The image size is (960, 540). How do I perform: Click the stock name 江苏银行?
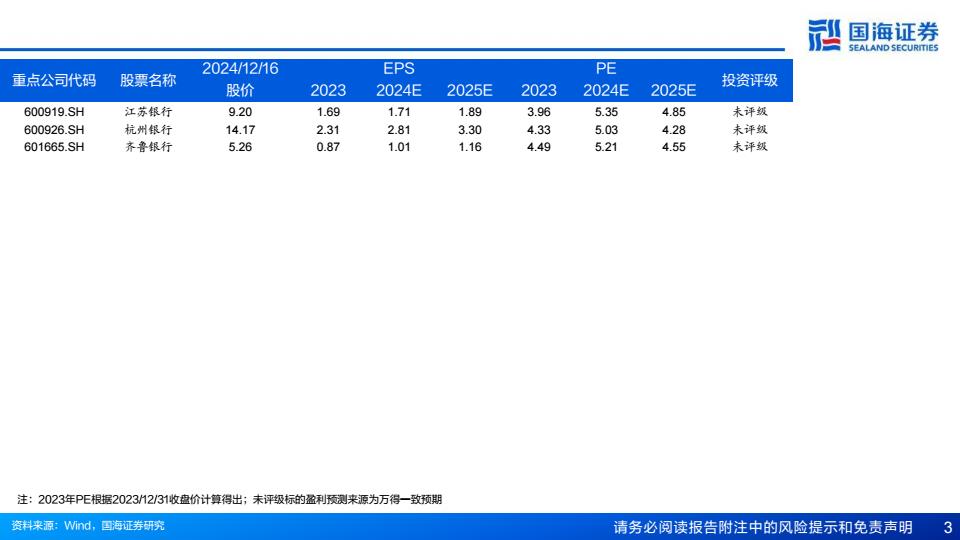[x=148, y=112]
